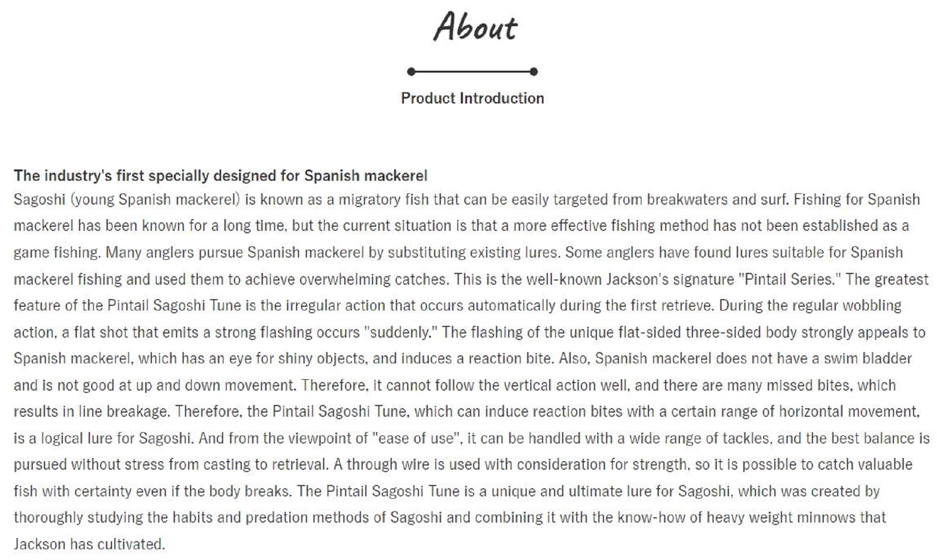Click the Product Introduction subtitle
Image resolution: width=937 pixels, height=560 pixels.
(x=472, y=98)
